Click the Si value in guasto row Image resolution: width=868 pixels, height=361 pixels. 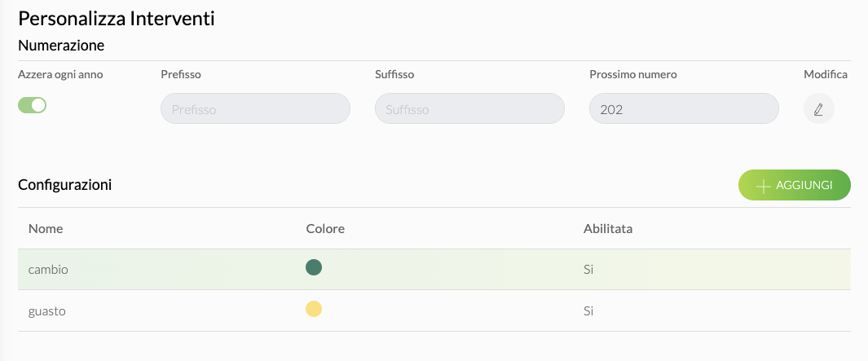pyautogui.click(x=588, y=311)
